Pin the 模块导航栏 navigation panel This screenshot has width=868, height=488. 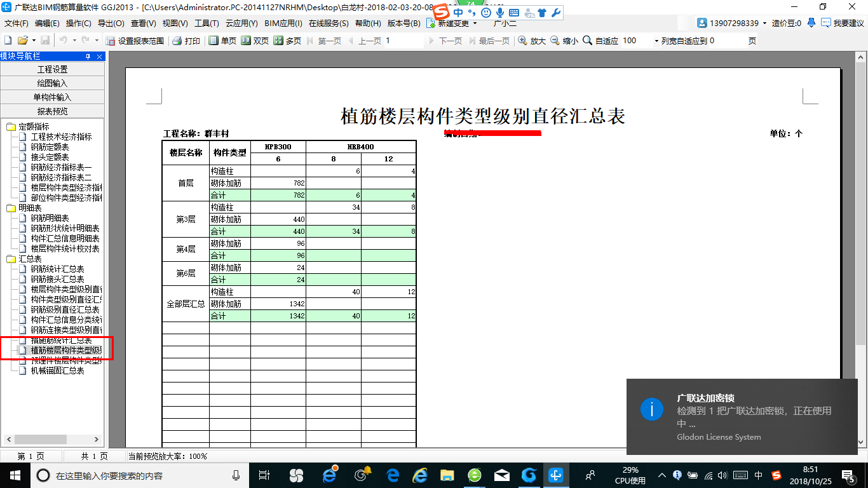click(88, 57)
